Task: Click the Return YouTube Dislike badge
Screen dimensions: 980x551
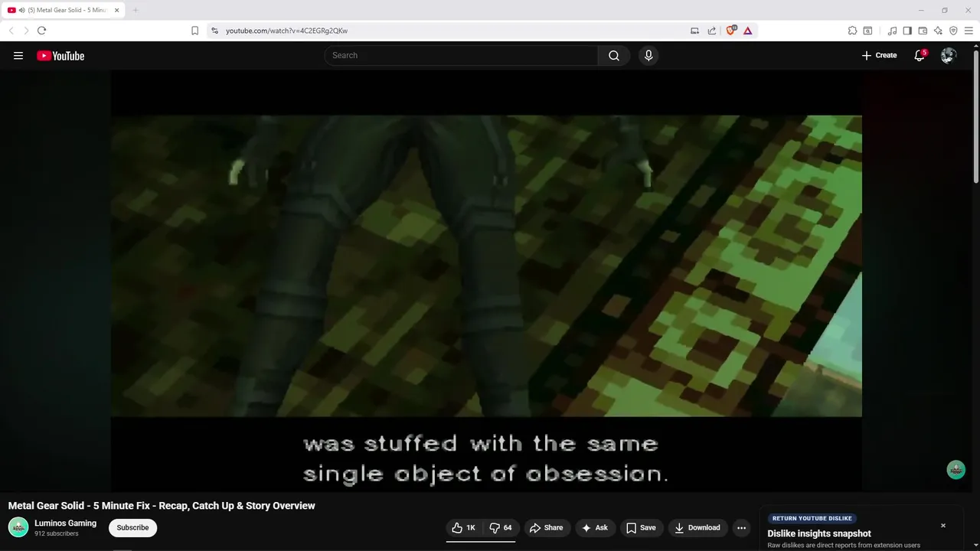Action: (x=812, y=518)
